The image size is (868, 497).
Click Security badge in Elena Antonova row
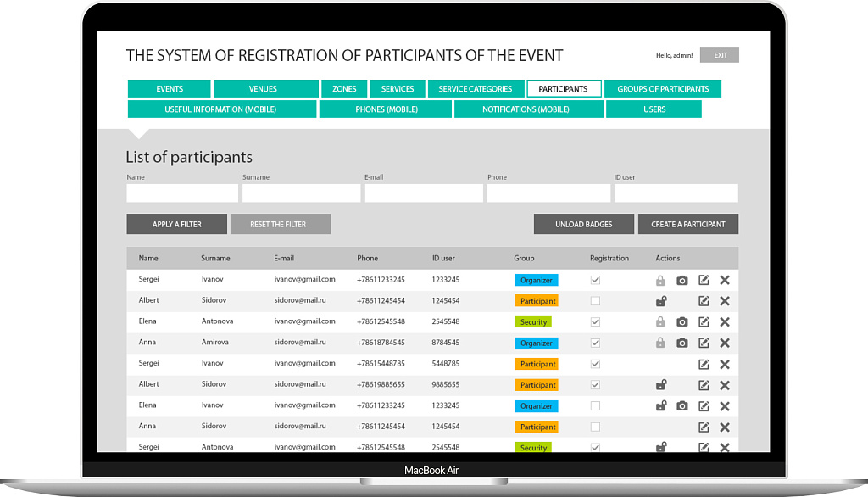coord(533,322)
